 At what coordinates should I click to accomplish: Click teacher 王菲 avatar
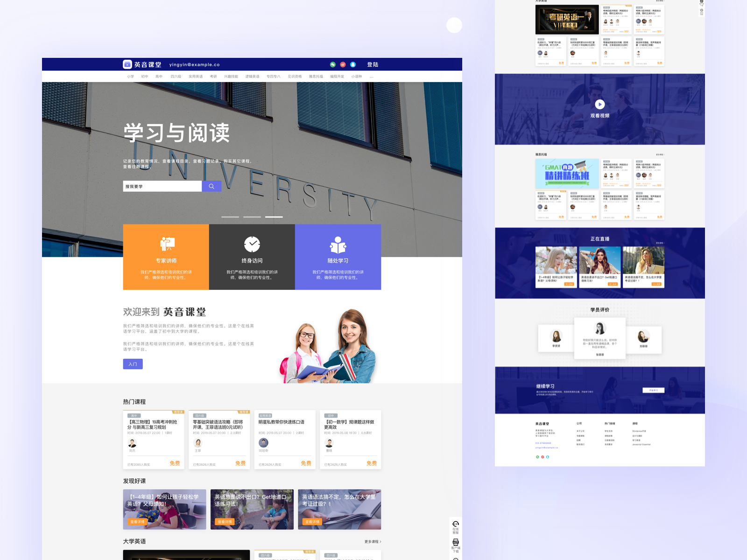pyautogui.click(x=198, y=443)
